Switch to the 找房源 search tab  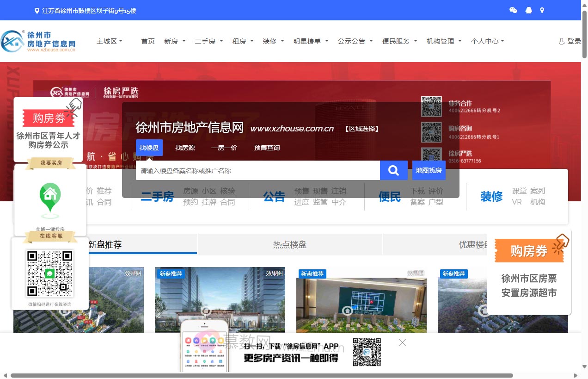[185, 147]
